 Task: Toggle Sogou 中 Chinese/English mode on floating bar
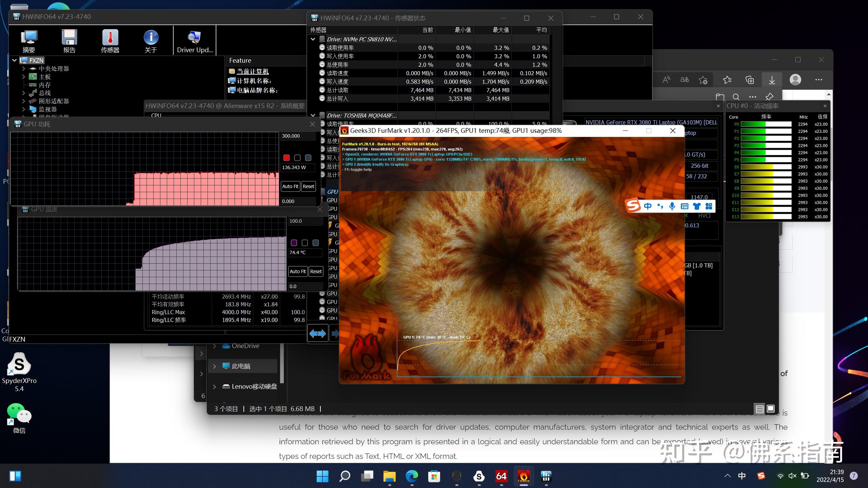[648, 206]
